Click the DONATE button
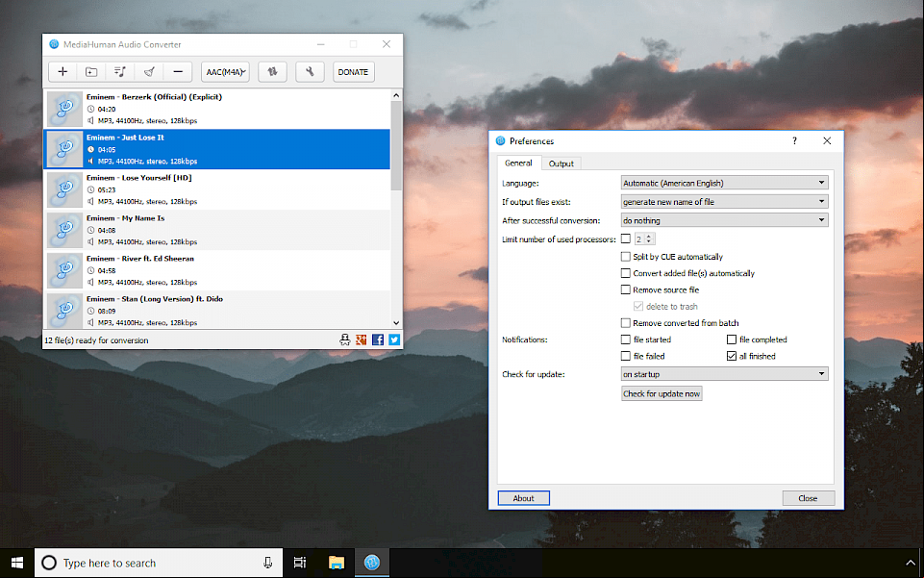 pos(353,72)
